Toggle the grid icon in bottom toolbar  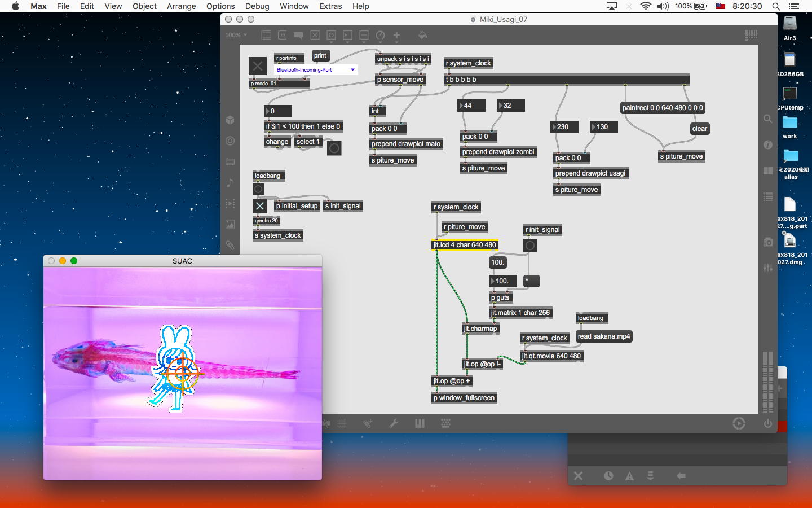(x=342, y=423)
